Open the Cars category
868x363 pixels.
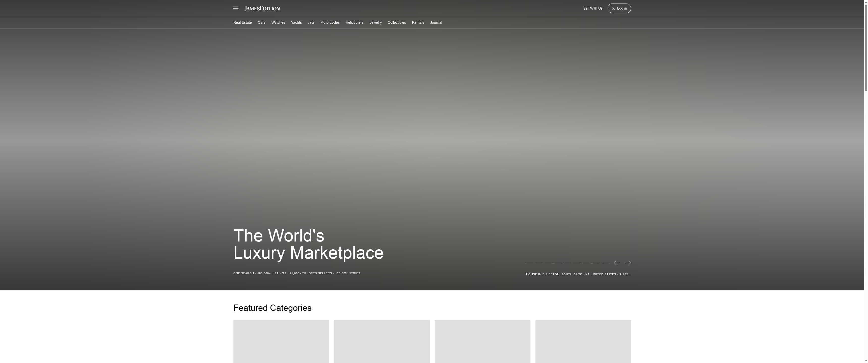coord(261,22)
